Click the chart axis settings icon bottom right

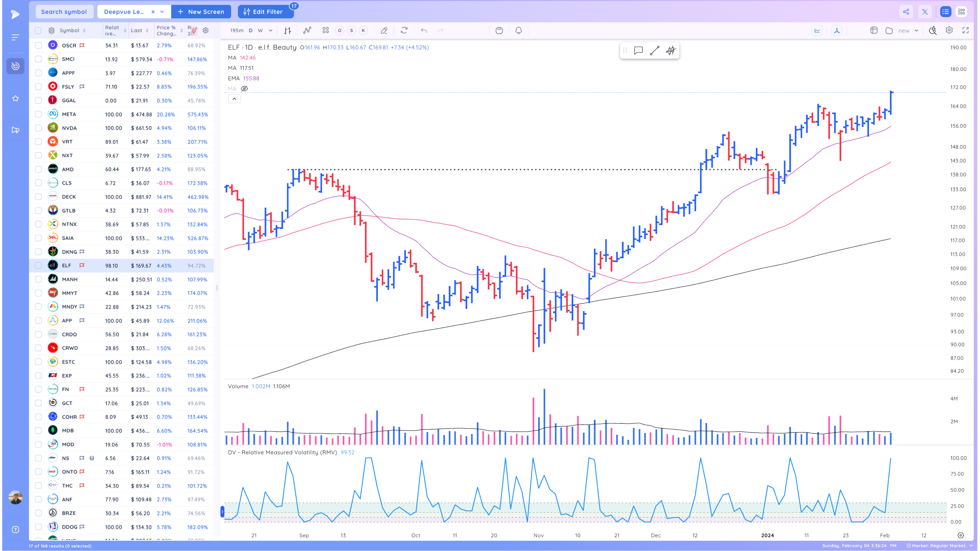tap(961, 535)
